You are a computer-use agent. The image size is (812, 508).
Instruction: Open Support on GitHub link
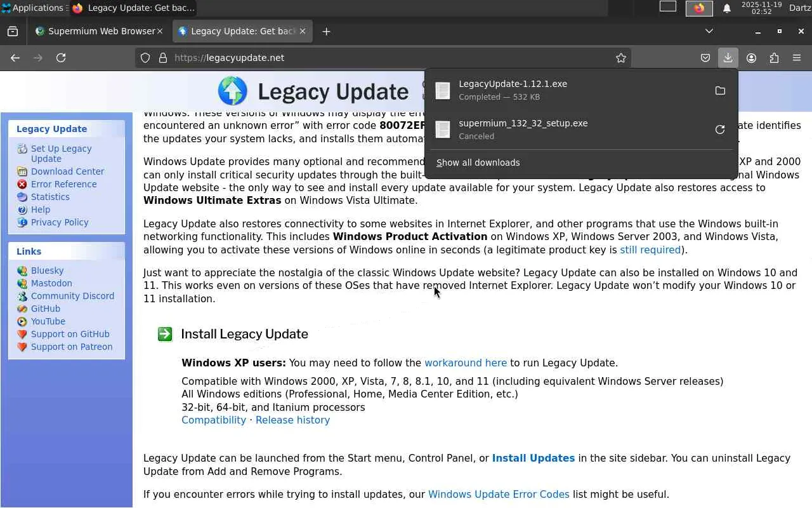coord(70,334)
